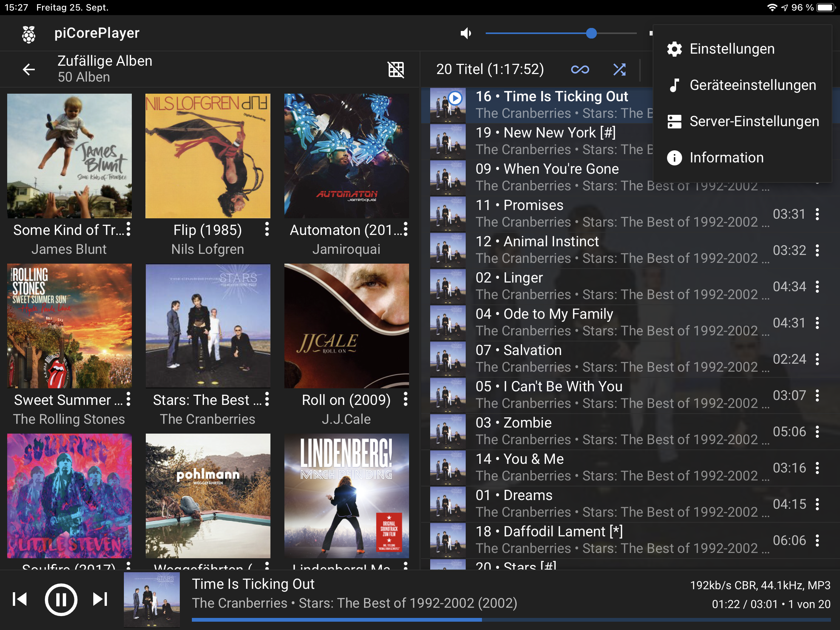Adjust the volume slider handle

[591, 33]
